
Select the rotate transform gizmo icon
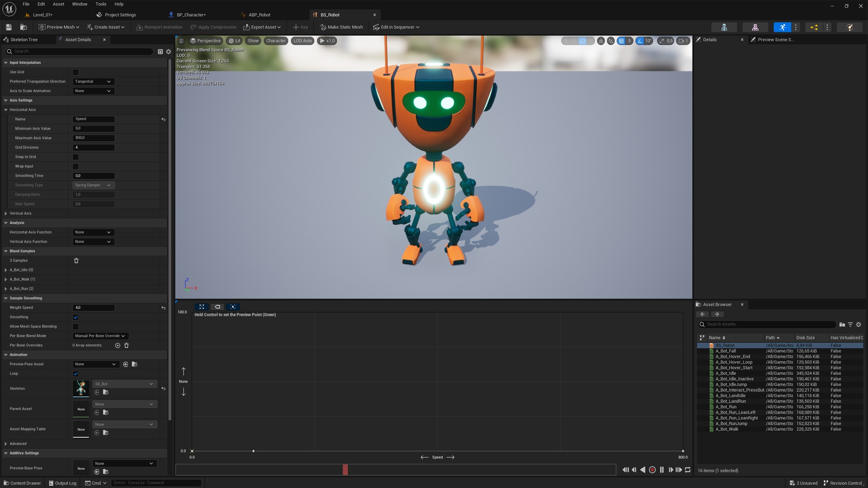[x=582, y=41]
